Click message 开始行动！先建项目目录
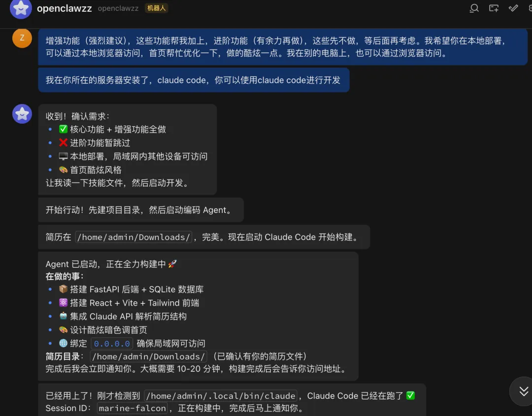The width and height of the screenshot is (532, 416). point(141,210)
